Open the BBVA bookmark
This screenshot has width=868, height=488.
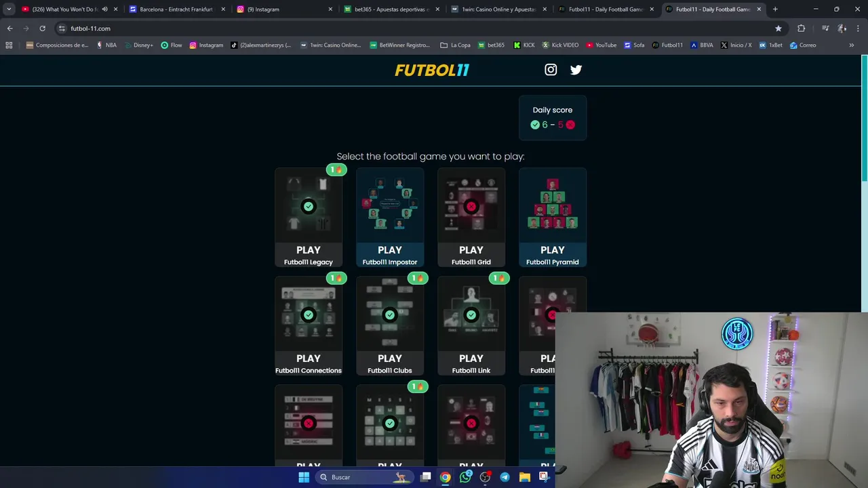[x=702, y=45]
